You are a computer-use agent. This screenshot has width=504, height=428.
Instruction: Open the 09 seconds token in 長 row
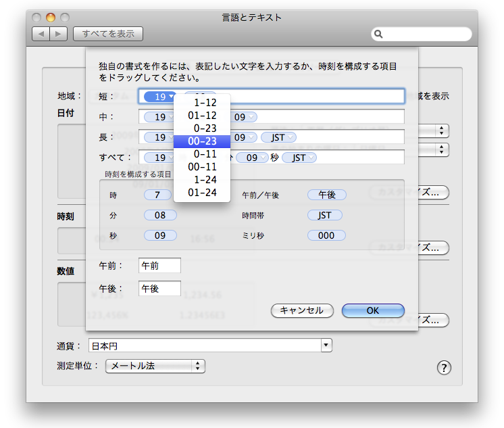pyautogui.click(x=244, y=137)
